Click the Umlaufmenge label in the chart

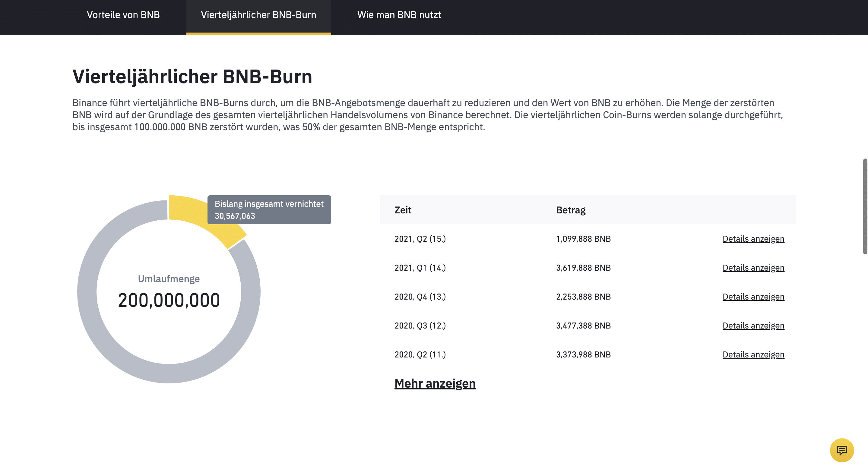169,279
